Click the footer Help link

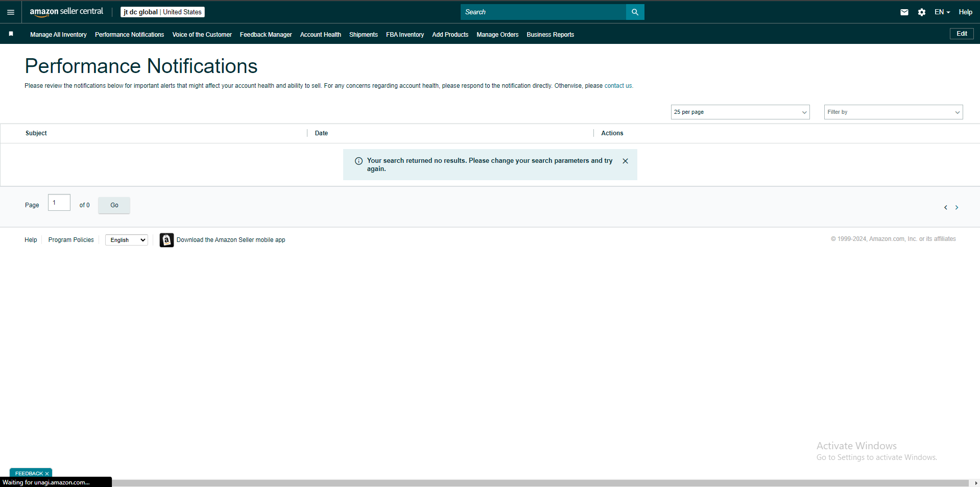click(x=31, y=240)
